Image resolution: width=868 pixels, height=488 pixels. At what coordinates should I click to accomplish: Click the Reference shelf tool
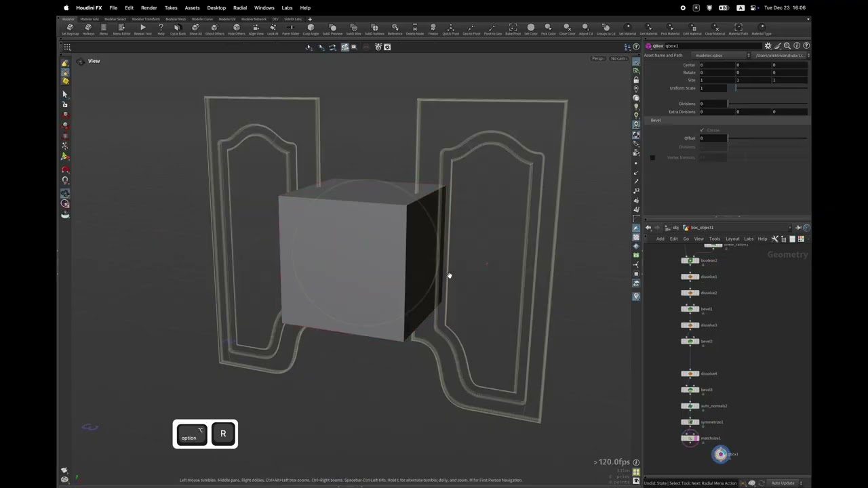[395, 29]
